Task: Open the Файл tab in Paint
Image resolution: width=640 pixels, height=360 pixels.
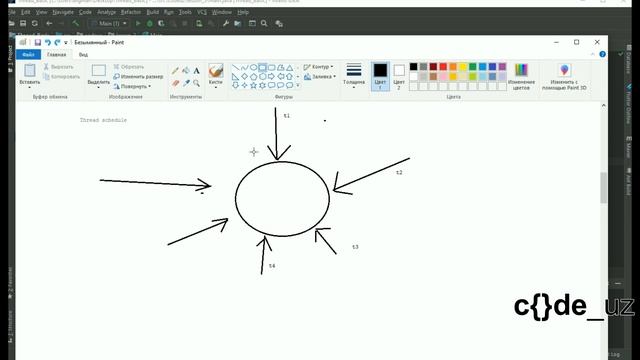Action: pyautogui.click(x=28, y=54)
